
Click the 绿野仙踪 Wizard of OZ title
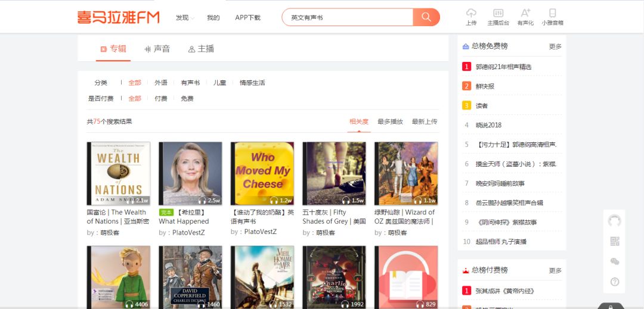(405, 217)
